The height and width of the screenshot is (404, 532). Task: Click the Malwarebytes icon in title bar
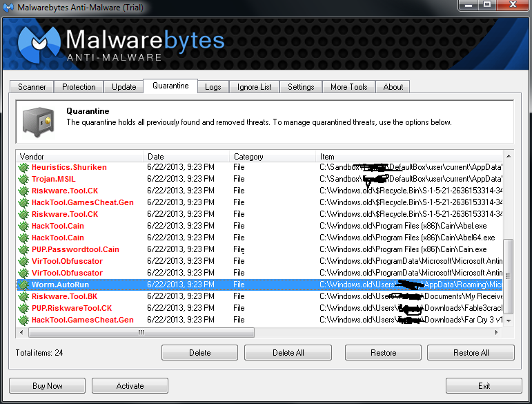coord(8,7)
